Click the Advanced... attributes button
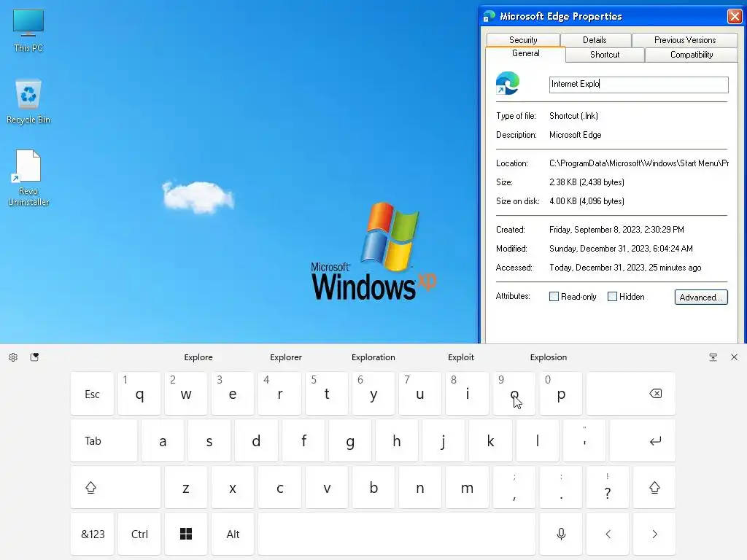The width and height of the screenshot is (747, 560). pos(701,297)
